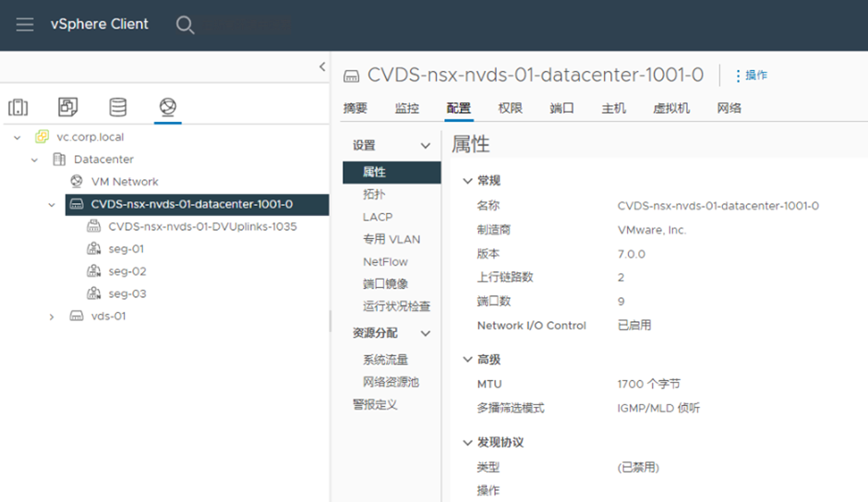This screenshot has height=502, width=868.
Task: Select 专用 VLAN settings entry
Action: pyautogui.click(x=392, y=239)
